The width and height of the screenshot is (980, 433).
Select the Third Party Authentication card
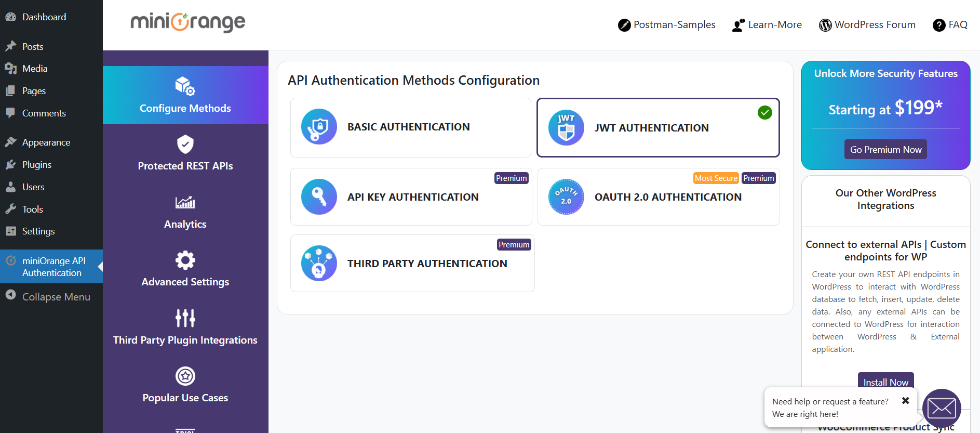click(x=412, y=264)
